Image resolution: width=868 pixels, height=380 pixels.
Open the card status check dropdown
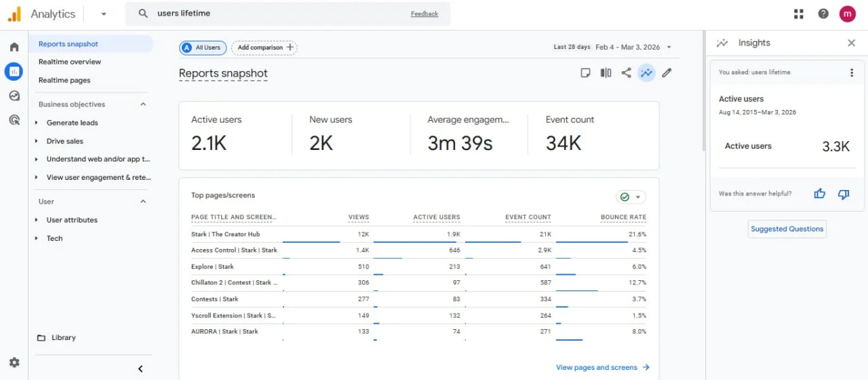click(631, 197)
